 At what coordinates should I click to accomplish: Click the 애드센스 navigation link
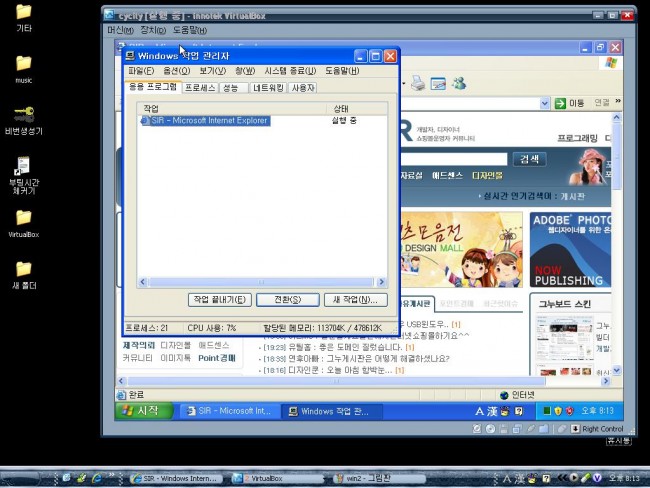pos(447,176)
